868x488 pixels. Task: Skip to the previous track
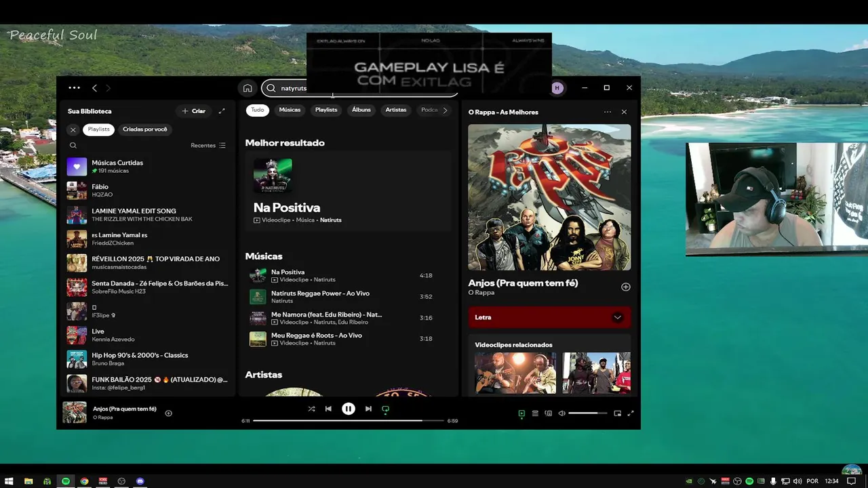click(x=328, y=409)
